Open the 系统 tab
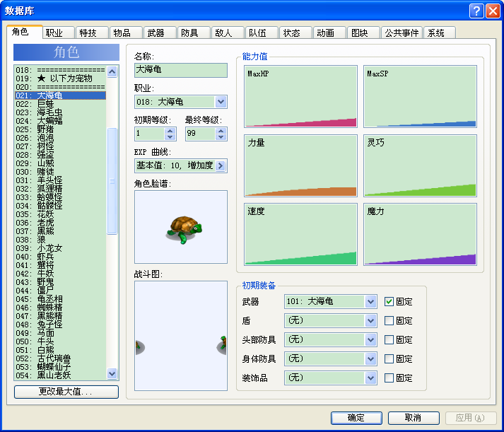 pos(440,33)
